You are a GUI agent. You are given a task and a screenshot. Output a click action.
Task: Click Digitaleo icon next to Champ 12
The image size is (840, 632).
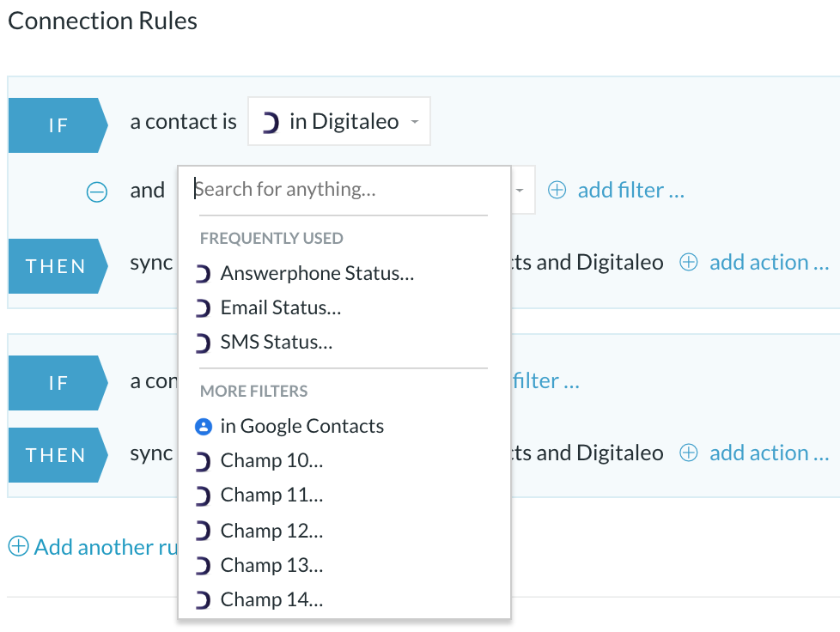203,532
